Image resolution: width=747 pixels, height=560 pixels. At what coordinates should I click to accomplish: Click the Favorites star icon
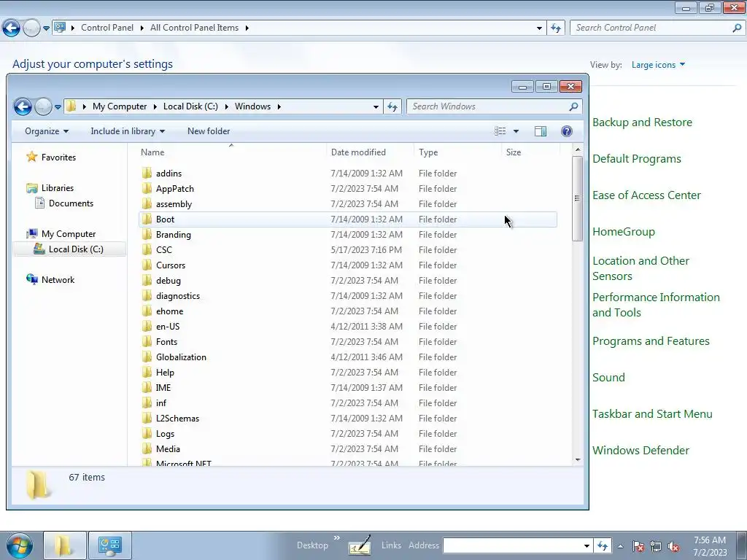click(32, 157)
